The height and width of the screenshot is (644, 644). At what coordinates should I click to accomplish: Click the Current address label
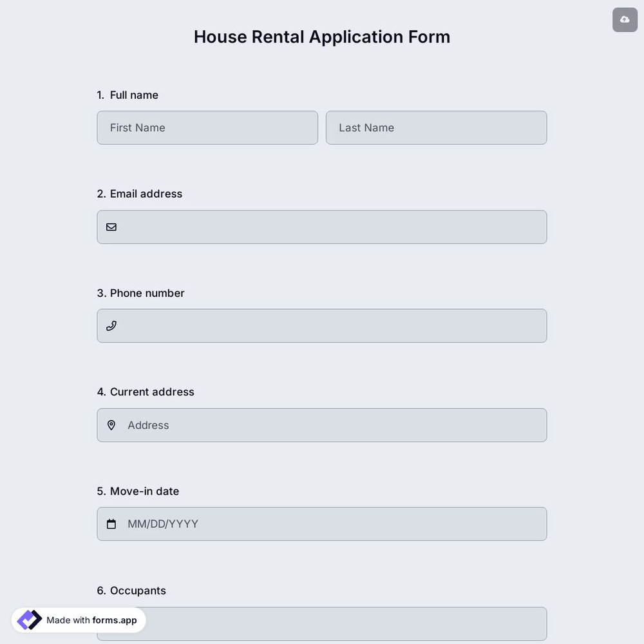pyautogui.click(x=146, y=392)
